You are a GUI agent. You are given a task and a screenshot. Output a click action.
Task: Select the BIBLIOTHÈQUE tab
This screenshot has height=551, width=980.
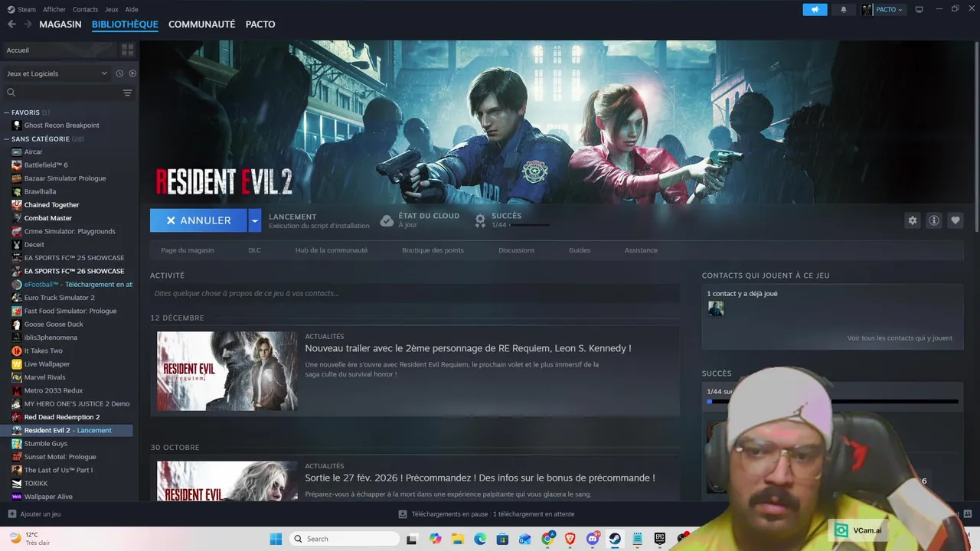click(x=125, y=24)
